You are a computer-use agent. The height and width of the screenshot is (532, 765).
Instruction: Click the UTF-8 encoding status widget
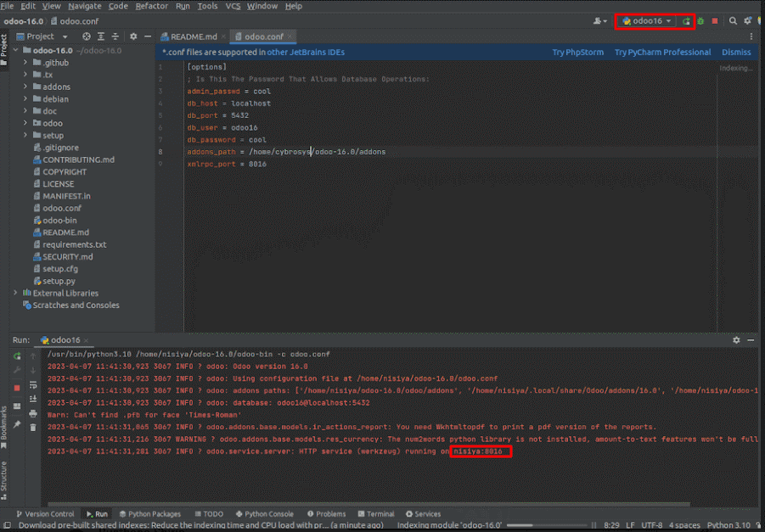[652, 526]
